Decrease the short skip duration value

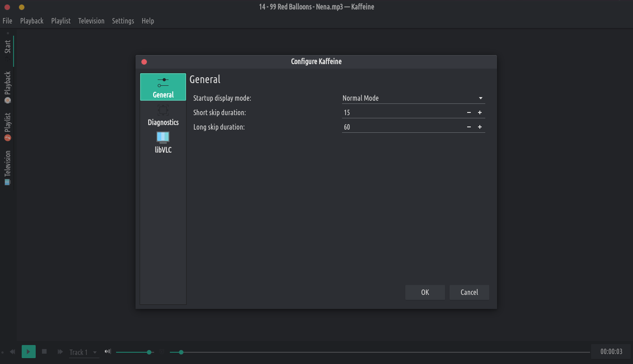(x=469, y=112)
